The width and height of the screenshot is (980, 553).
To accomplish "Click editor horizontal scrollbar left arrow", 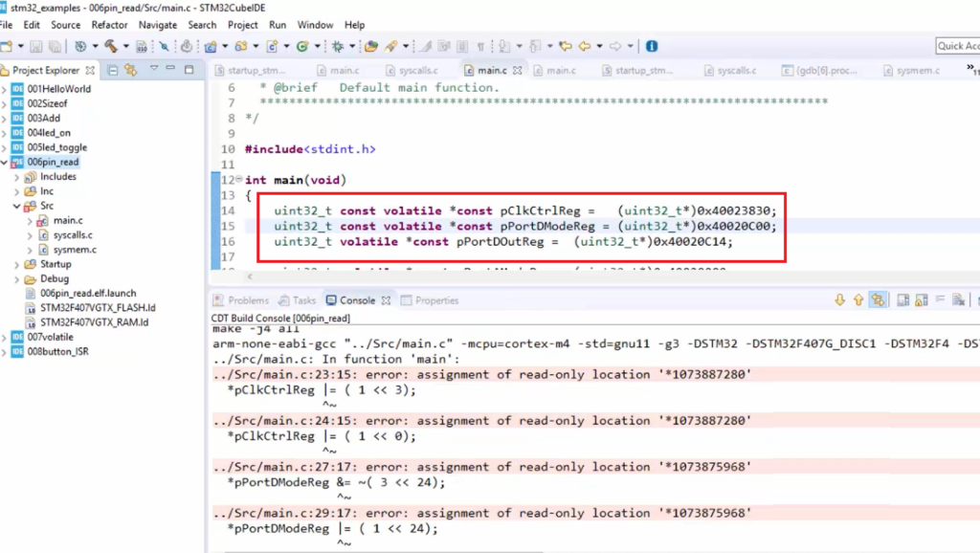I will click(250, 276).
